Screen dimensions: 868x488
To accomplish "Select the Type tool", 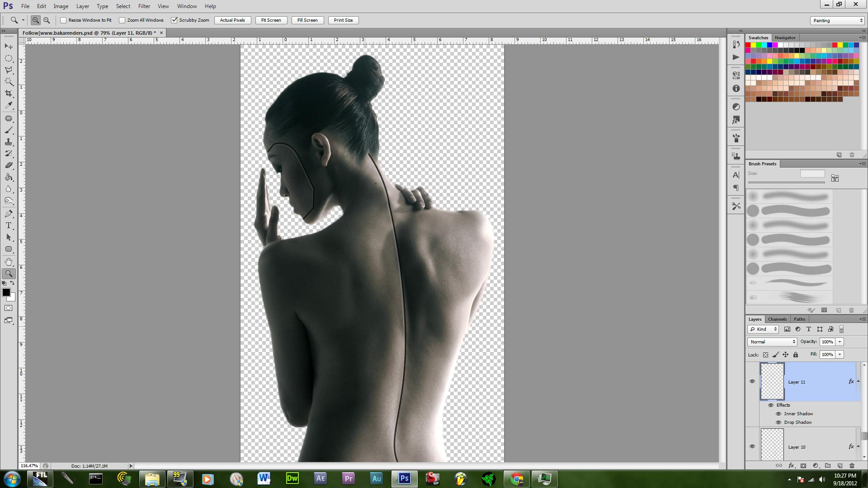I will 9,225.
